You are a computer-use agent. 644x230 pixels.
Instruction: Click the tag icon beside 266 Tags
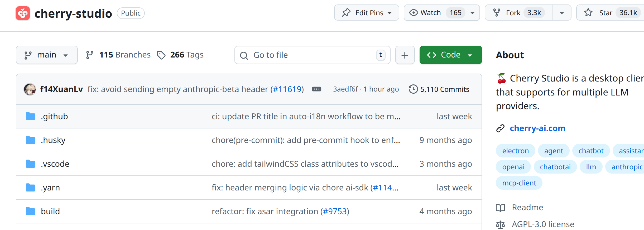[x=161, y=55]
